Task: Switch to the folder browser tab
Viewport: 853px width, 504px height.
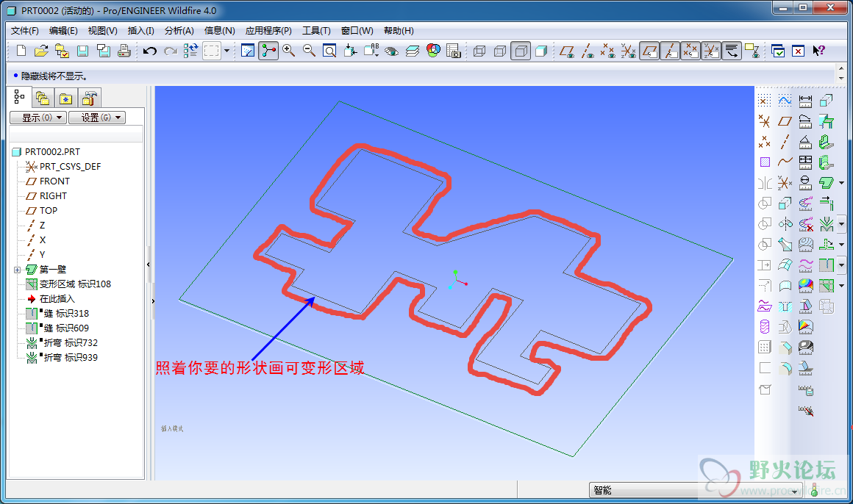Action: pyautogui.click(x=43, y=98)
